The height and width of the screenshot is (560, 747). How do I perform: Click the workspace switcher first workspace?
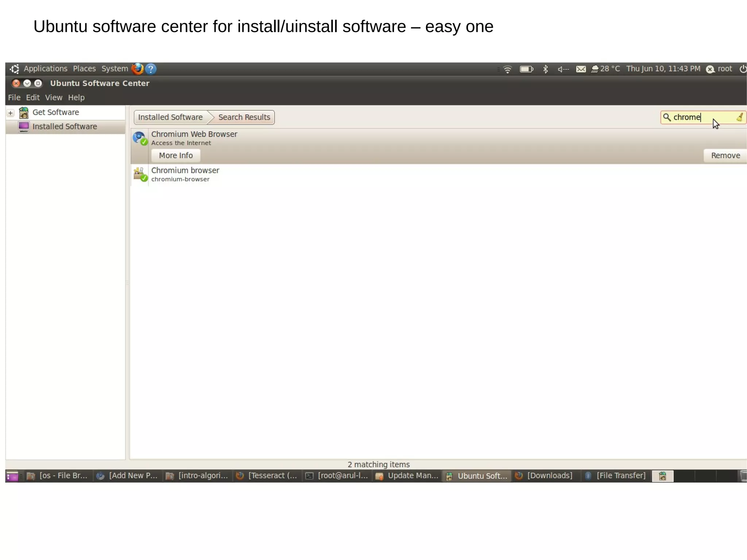pos(662,476)
